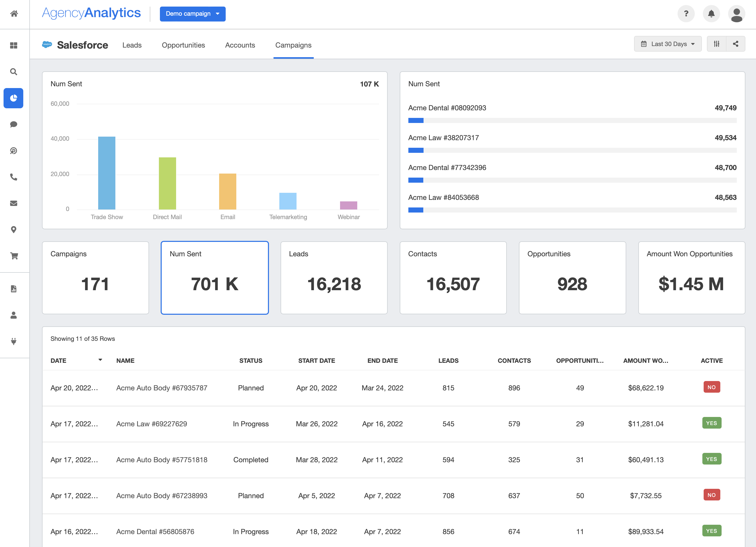Screen dimensions: 756x547
Task: Open the map pin local icon
Action: (14, 230)
